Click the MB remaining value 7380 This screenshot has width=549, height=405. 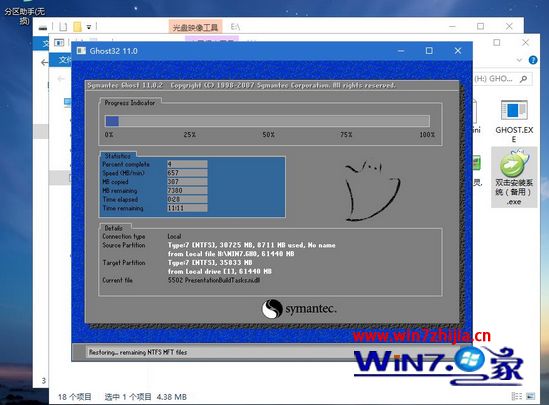[187, 190]
